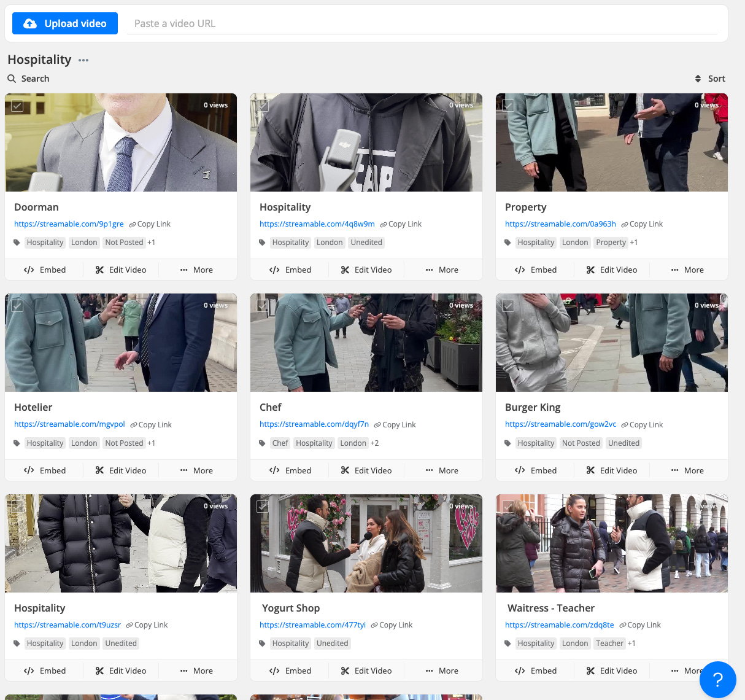The width and height of the screenshot is (745, 700).
Task: Check the Hotelier video checkbox
Action: [x=17, y=306]
